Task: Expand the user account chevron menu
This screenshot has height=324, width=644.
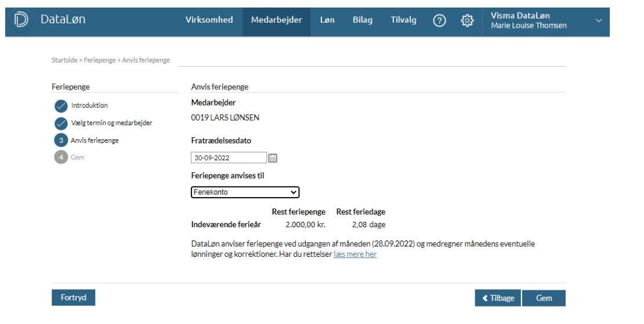Action: click(x=599, y=21)
